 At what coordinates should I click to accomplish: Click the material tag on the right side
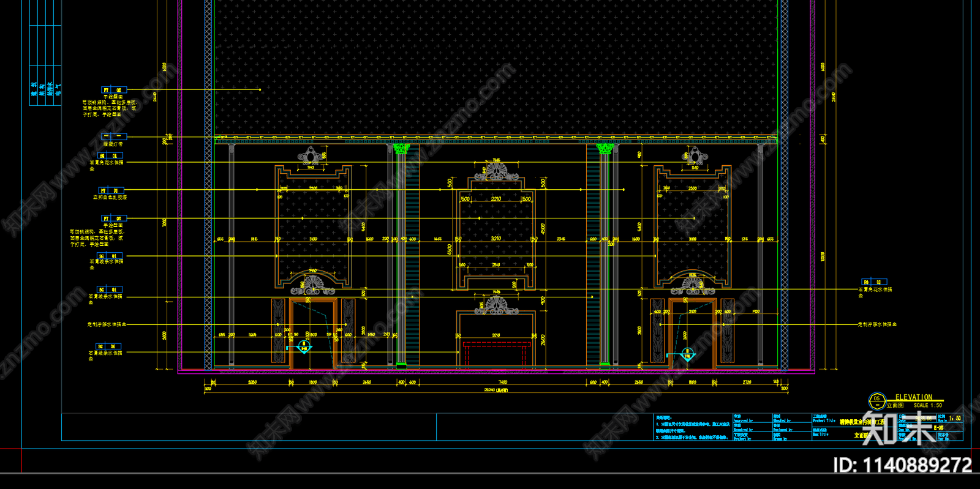[873, 282]
